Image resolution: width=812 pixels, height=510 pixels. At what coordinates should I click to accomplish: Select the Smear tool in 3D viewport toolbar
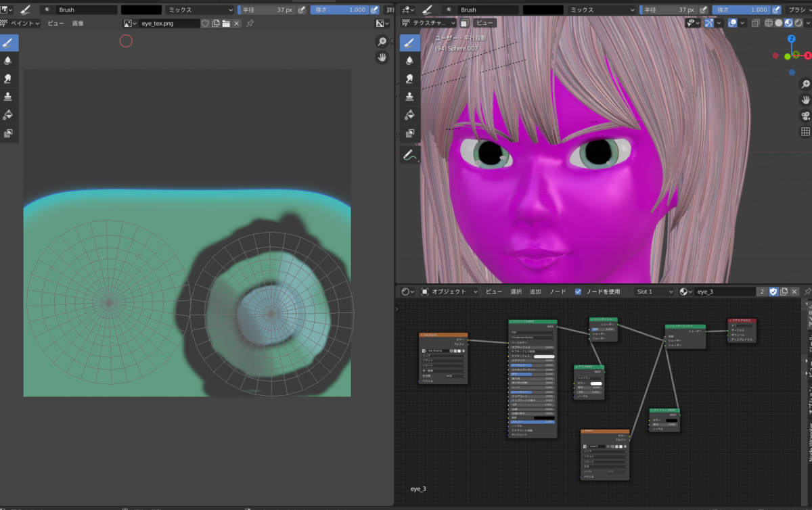click(409, 78)
